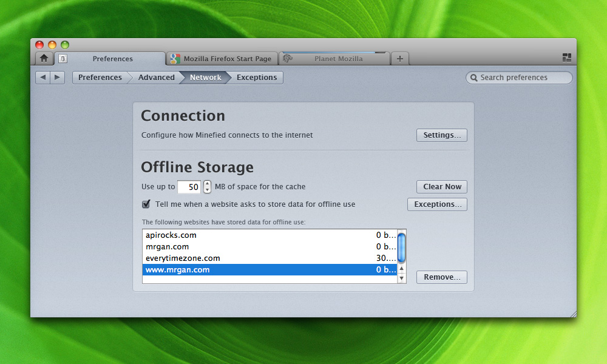This screenshot has width=607, height=364.
Task: Click the magnifier icon in search preferences
Action: [473, 78]
